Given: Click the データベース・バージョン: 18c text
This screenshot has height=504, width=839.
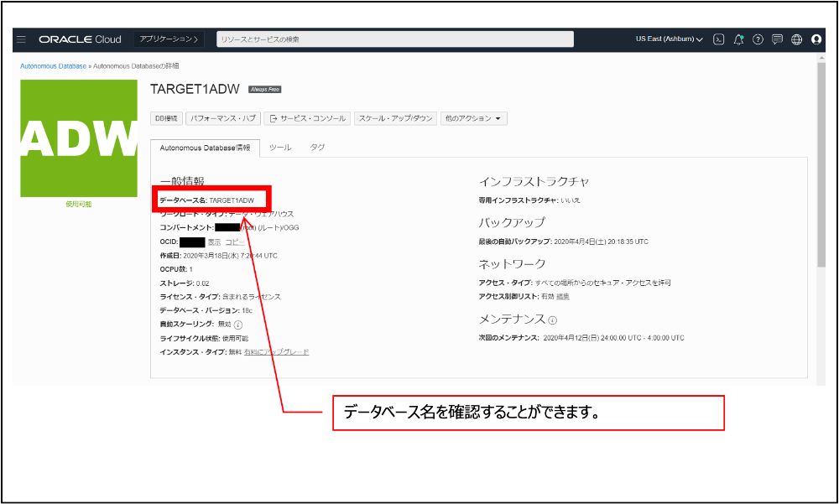Looking at the screenshot, I should (x=206, y=311).
